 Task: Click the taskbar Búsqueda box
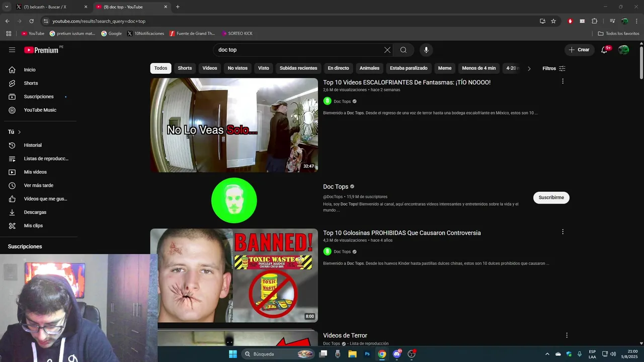(278, 354)
